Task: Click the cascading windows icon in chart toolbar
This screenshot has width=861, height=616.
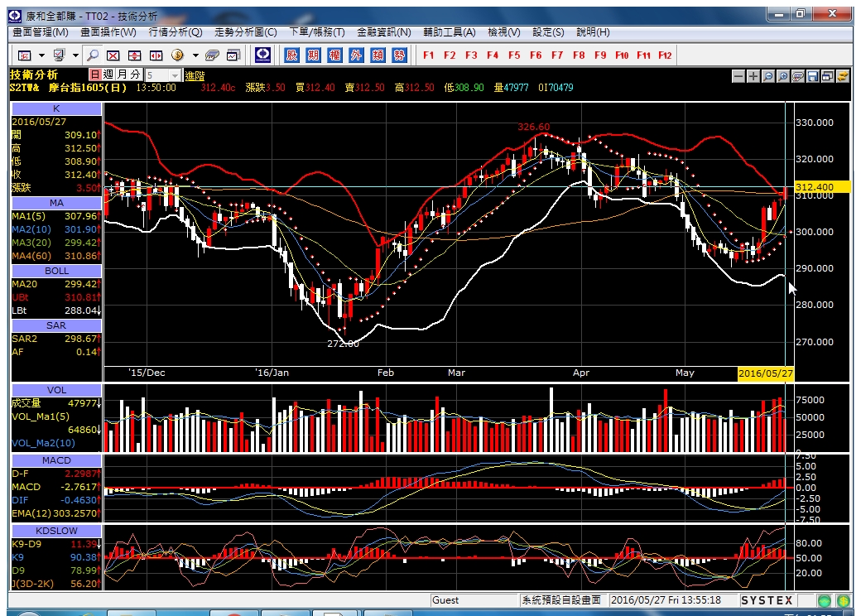Action: point(828,76)
